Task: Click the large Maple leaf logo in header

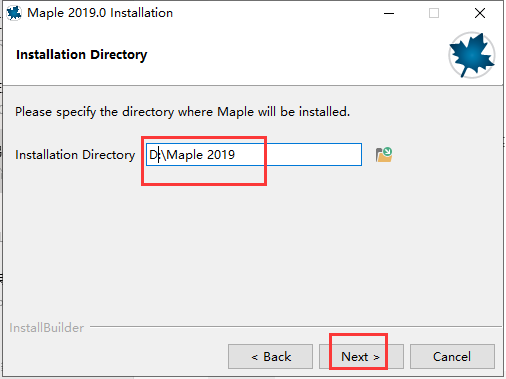Action: [x=472, y=55]
